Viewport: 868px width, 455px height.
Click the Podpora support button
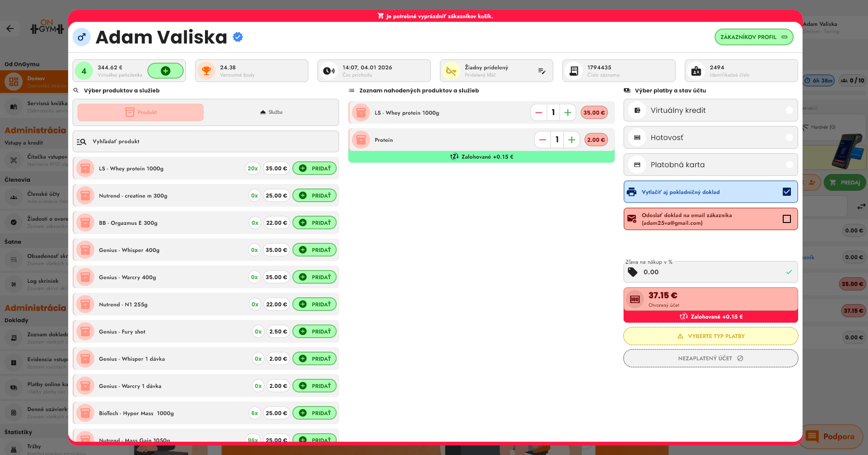coord(831,436)
